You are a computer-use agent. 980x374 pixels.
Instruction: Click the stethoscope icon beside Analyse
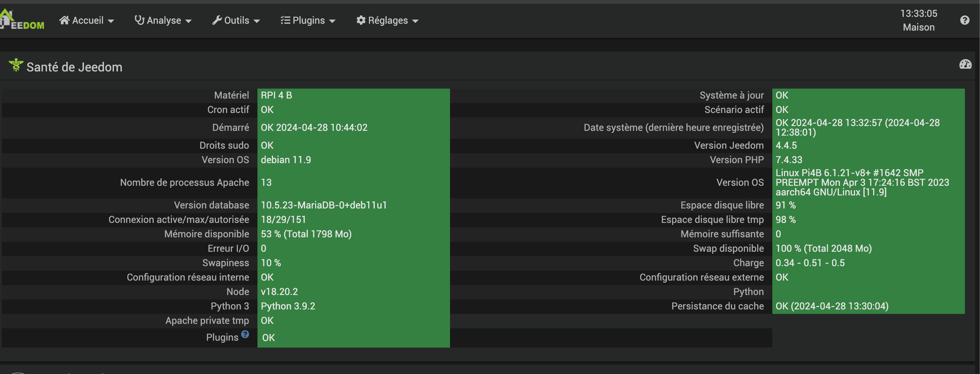coord(139,20)
